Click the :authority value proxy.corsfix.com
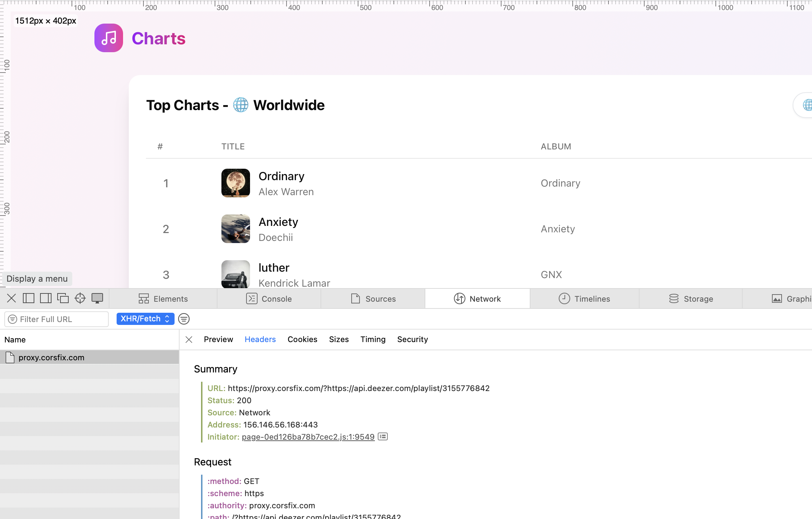Screen dimensions: 812x519 (282, 505)
